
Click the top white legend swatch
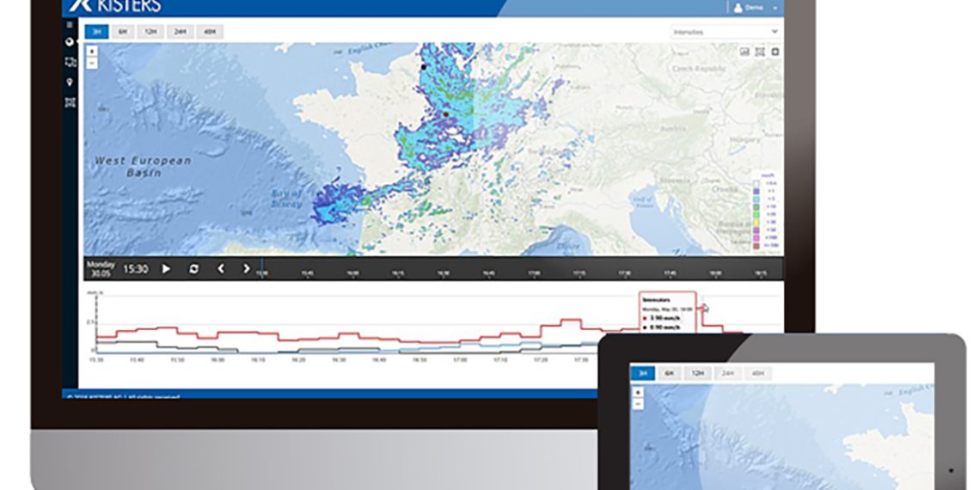click(756, 182)
